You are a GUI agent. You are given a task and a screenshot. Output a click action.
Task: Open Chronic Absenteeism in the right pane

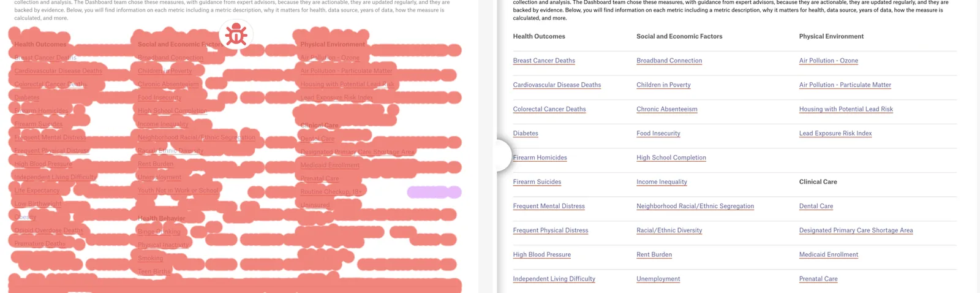click(x=667, y=109)
